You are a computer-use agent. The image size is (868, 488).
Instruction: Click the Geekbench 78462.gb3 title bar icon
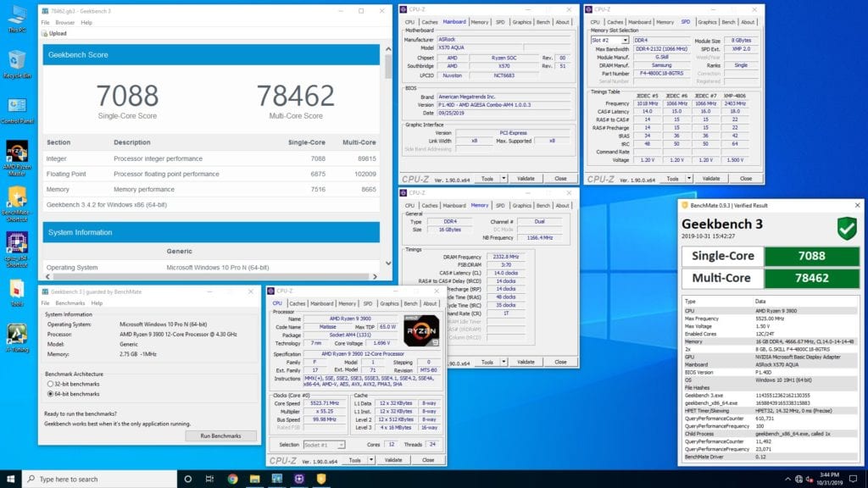click(46, 11)
